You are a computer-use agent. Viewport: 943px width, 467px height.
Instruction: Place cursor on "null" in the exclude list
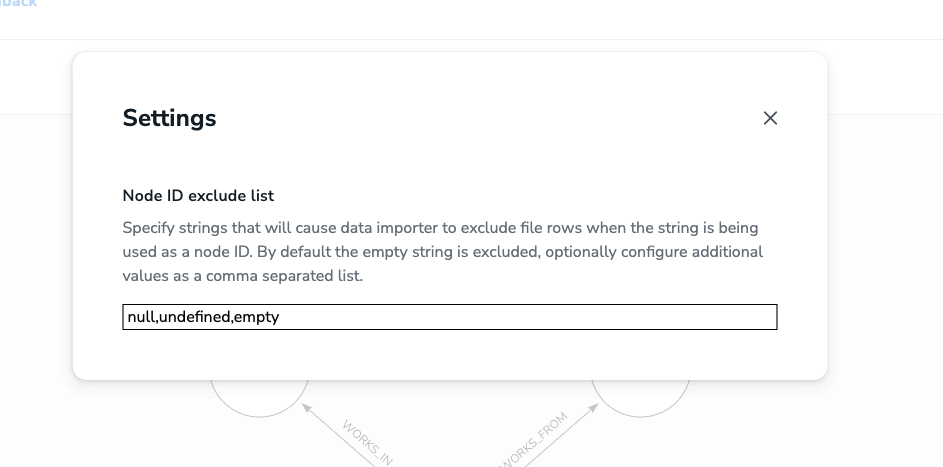coord(141,317)
